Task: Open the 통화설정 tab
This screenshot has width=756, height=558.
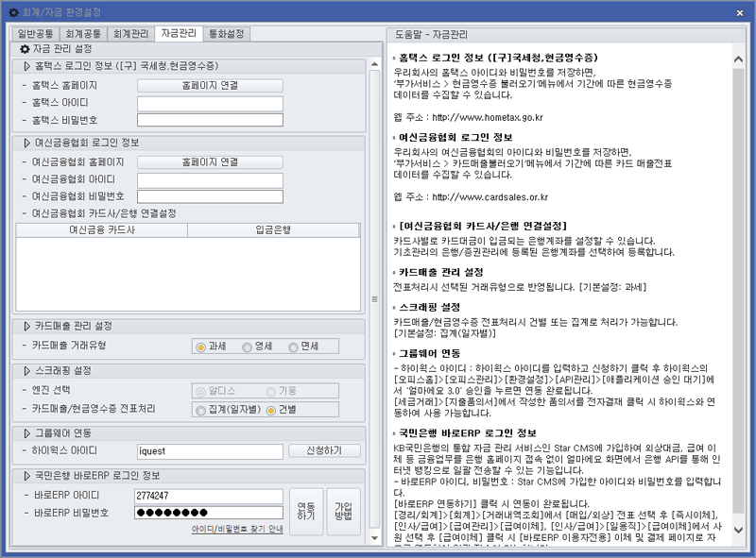Action: click(226, 34)
